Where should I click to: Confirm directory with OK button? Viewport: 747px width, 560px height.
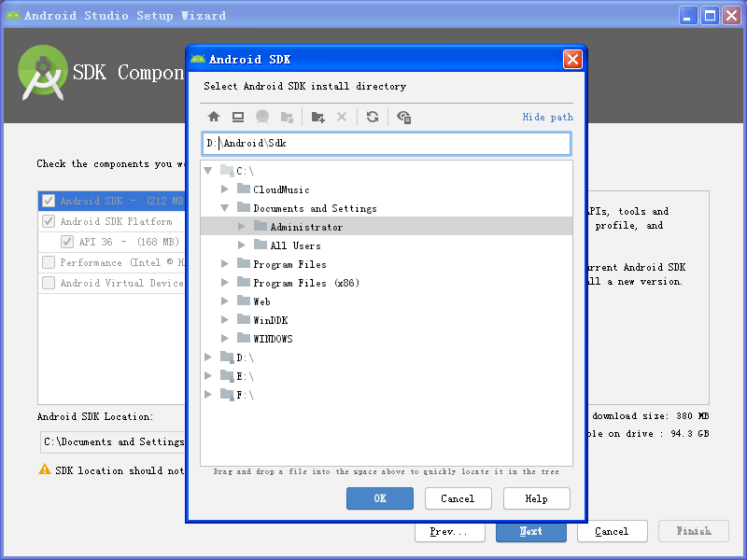click(x=380, y=498)
